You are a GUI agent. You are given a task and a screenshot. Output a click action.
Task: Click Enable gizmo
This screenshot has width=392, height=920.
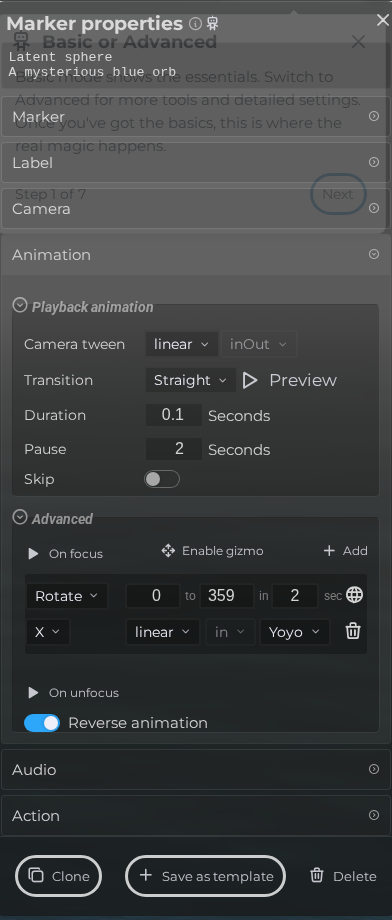212,551
